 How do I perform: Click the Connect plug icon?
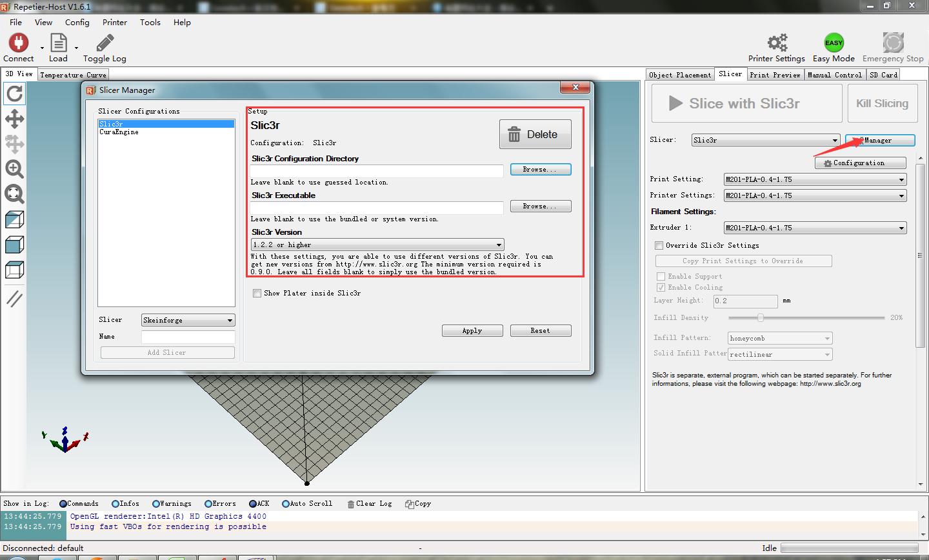18,43
